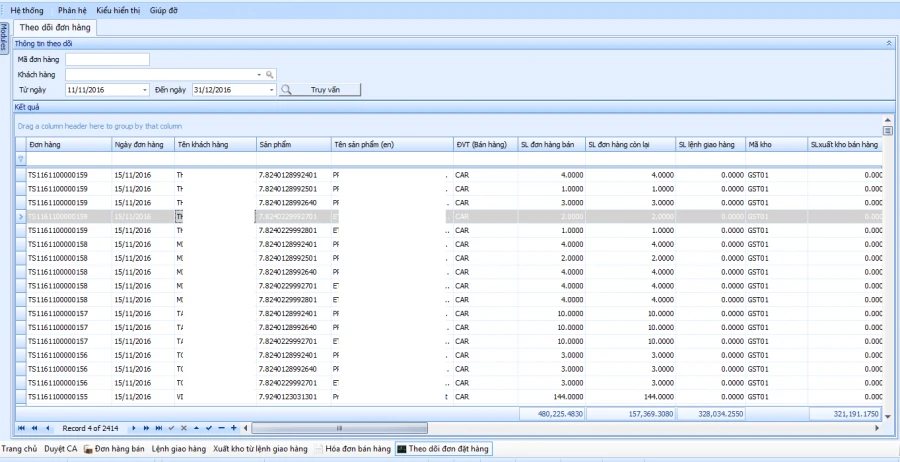Sort by SL đơn hàng còn lại column
This screenshot has width=900, height=462.
[x=630, y=145]
